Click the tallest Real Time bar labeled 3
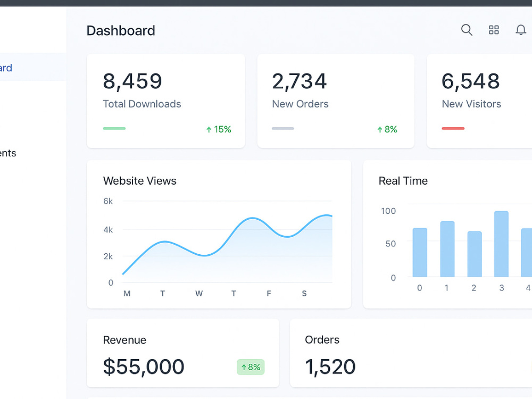 coord(501,244)
